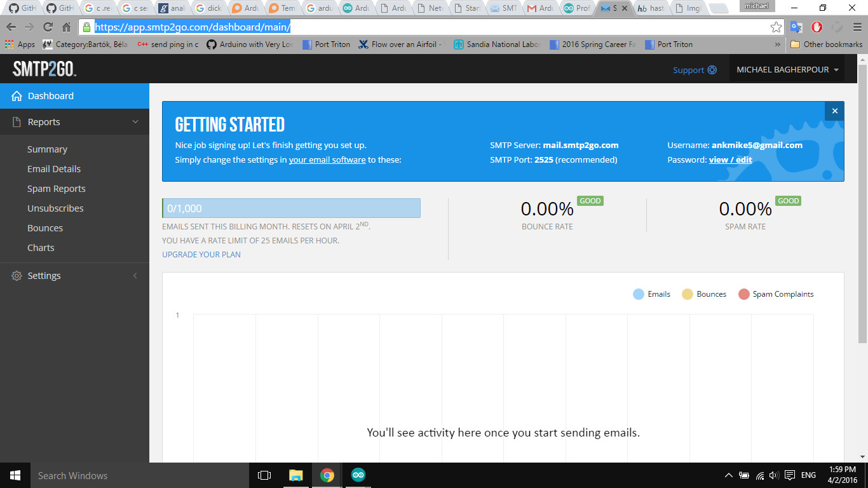Click the browser Back arrow
The width and height of the screenshot is (868, 488).
coord(11,27)
